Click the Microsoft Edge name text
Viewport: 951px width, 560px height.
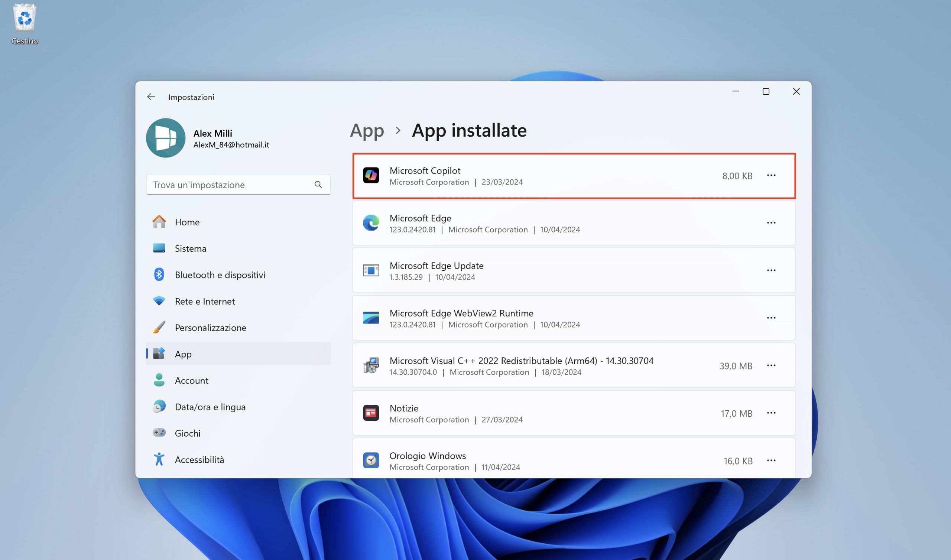pyautogui.click(x=421, y=218)
